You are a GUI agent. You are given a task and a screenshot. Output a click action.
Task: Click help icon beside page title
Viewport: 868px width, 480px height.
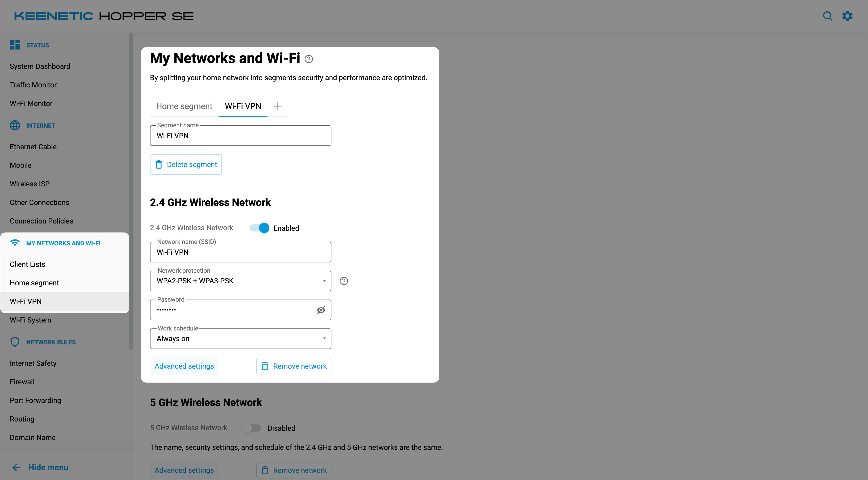[308, 59]
